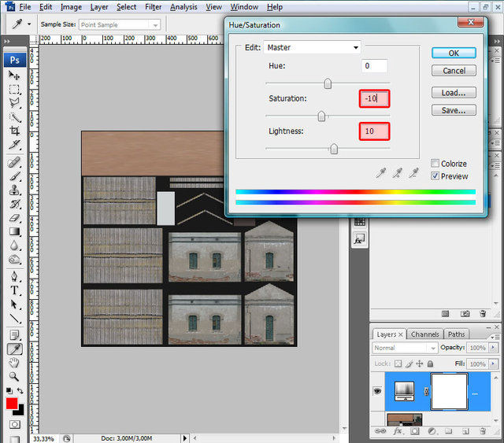Hide the adjustment layer with eye icon
Image resolution: width=504 pixels, height=443 pixels.
(x=377, y=390)
